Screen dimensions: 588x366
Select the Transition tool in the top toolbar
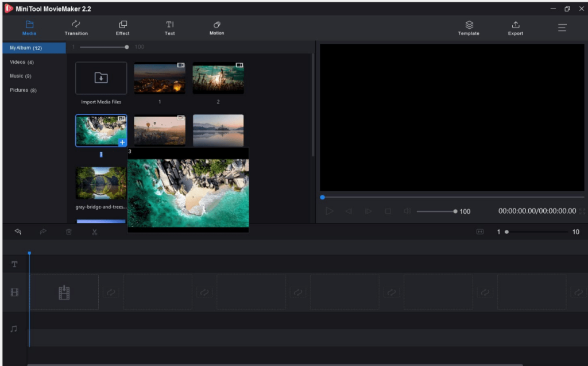[x=76, y=28]
